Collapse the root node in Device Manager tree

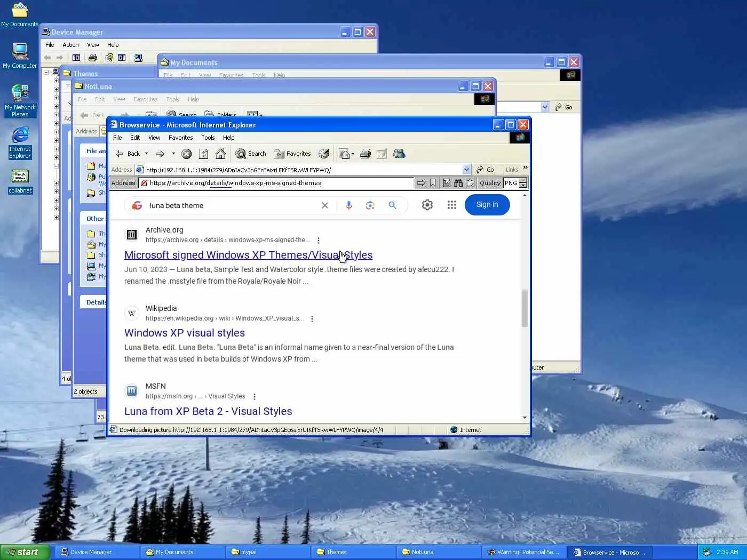coord(46,72)
